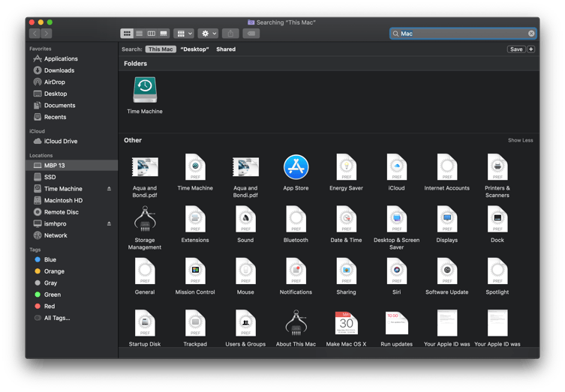
Task: Select the Make Mac OS X calendar item
Action: pos(347,323)
